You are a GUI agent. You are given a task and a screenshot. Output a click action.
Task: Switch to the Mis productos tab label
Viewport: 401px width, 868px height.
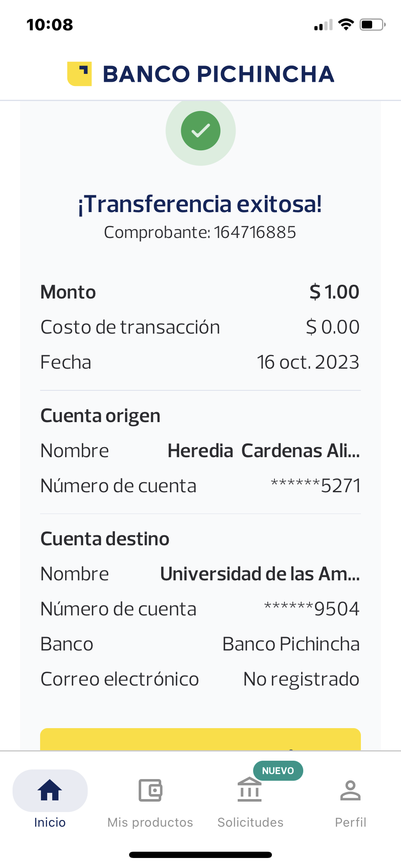pyautogui.click(x=150, y=822)
